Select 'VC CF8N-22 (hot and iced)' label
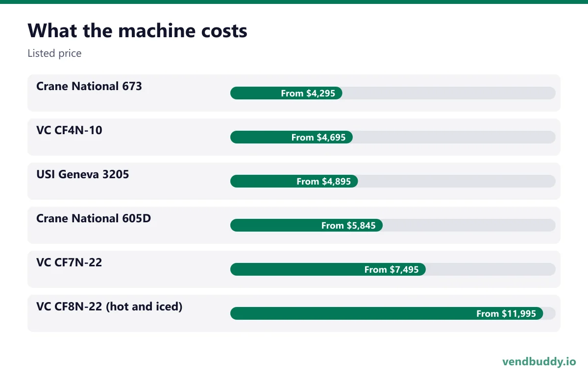 pos(109,307)
